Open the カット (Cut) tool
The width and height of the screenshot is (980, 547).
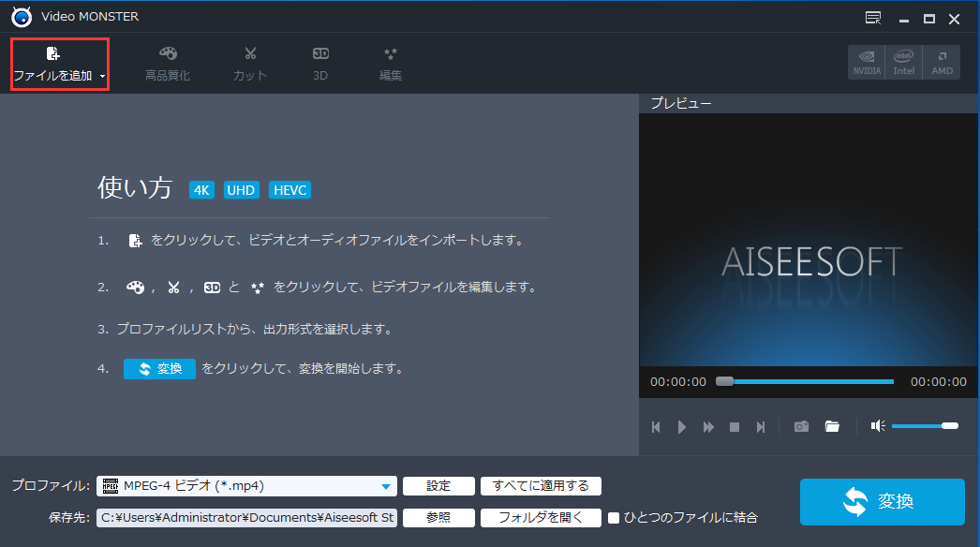tap(249, 62)
